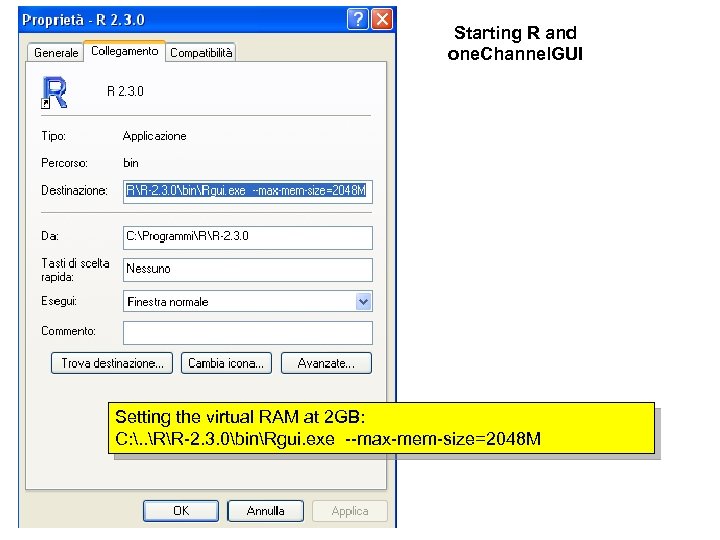This screenshot has height=540, width=720.
Task: Click the bin Percorso value
Action: 131,163
